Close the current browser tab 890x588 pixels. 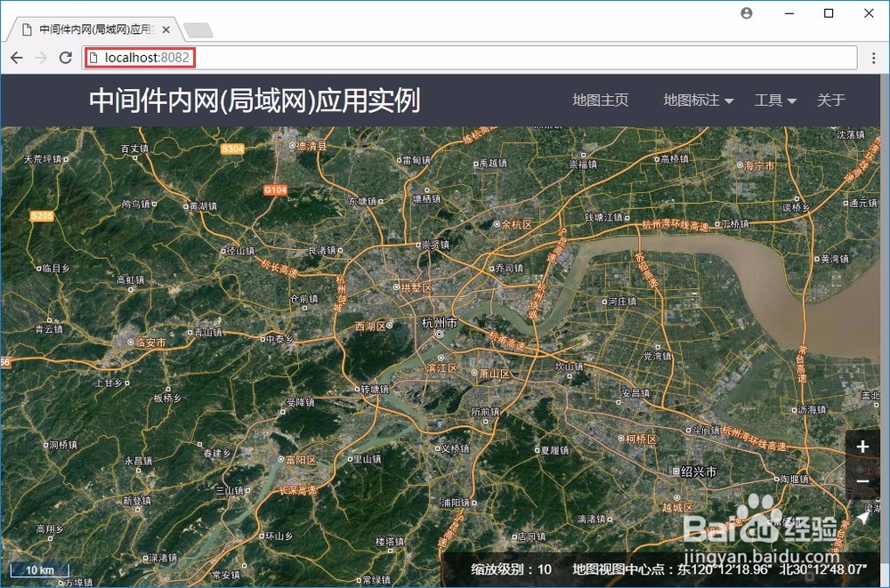click(166, 28)
